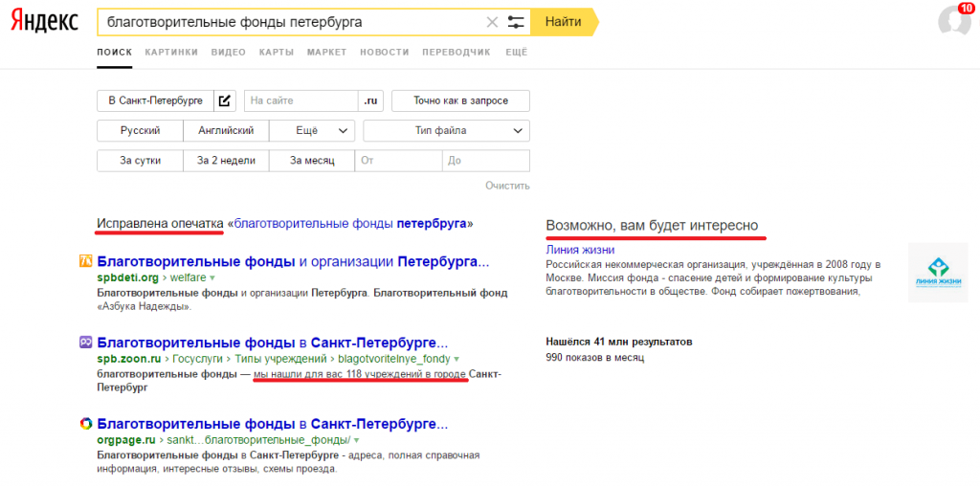This screenshot has width=980, height=487.
Task: Open the 'Ещё' language dropdown
Action: click(x=312, y=131)
